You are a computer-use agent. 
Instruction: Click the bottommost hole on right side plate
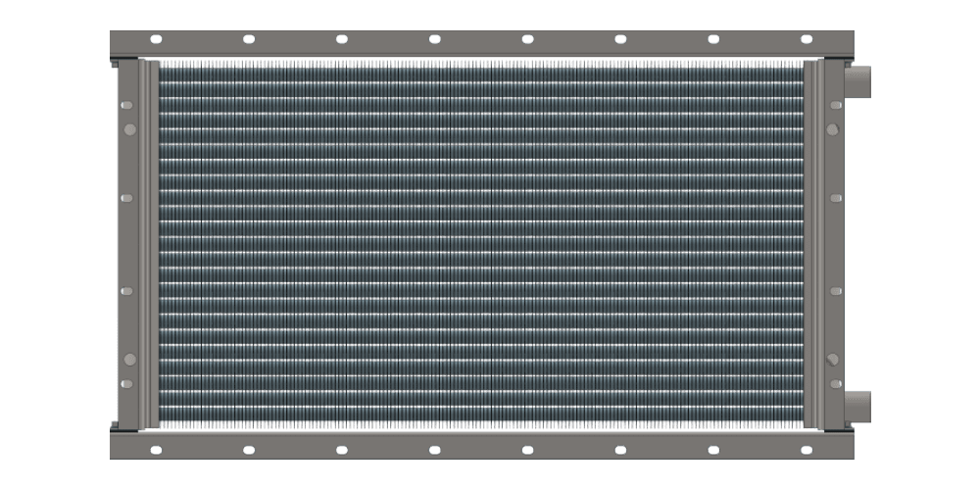[x=835, y=384]
